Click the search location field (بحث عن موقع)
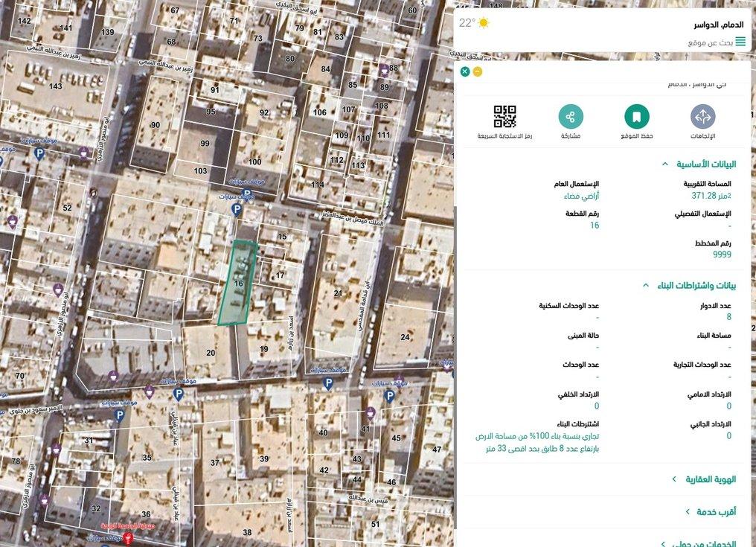Screen dimensions: 756x547 pyautogui.click(x=710, y=42)
